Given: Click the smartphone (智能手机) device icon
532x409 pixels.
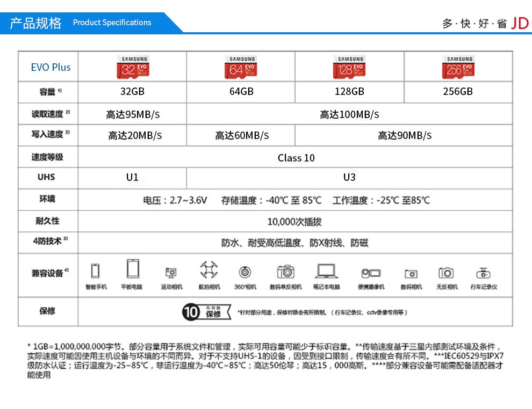Looking at the screenshot, I should [x=95, y=271].
